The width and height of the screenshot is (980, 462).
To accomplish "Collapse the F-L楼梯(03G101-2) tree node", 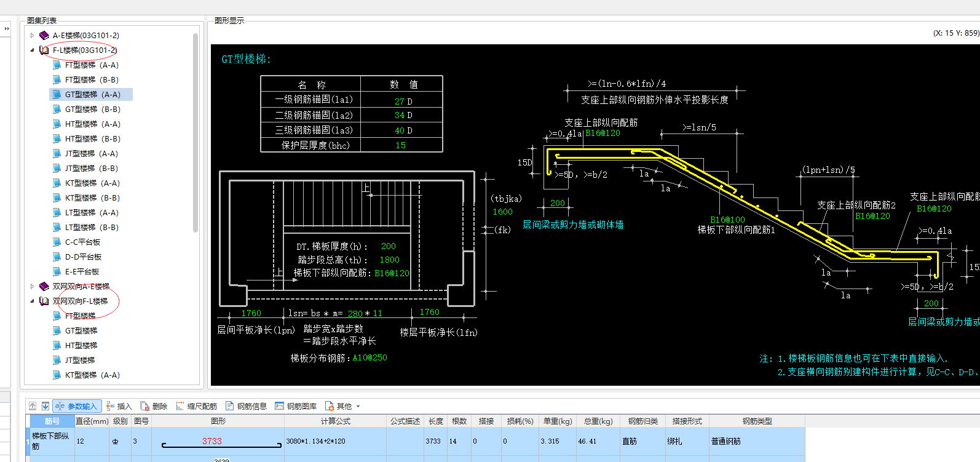I will coord(33,50).
